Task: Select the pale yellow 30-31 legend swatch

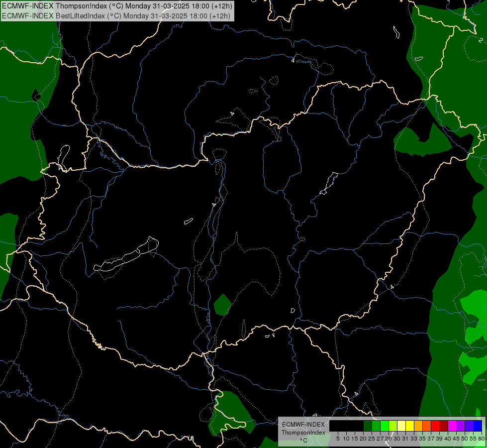Action: (x=401, y=426)
